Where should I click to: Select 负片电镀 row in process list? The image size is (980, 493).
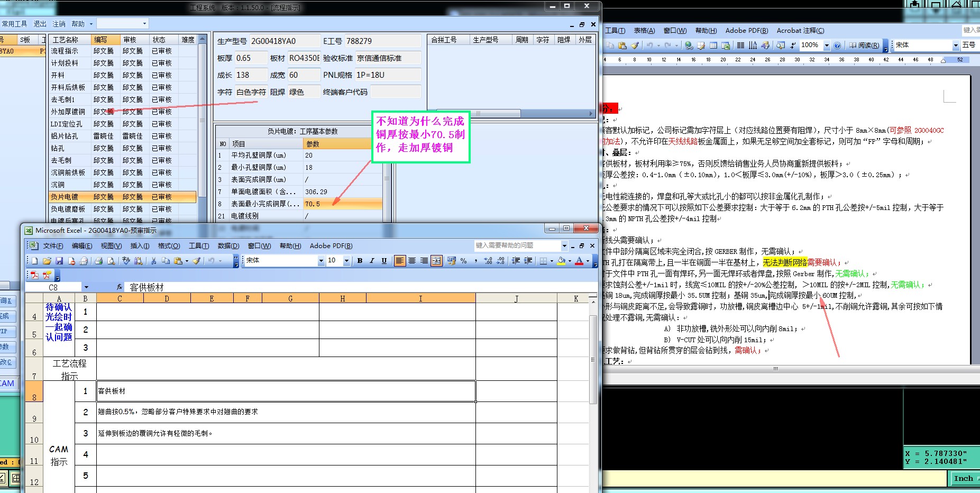coord(122,197)
